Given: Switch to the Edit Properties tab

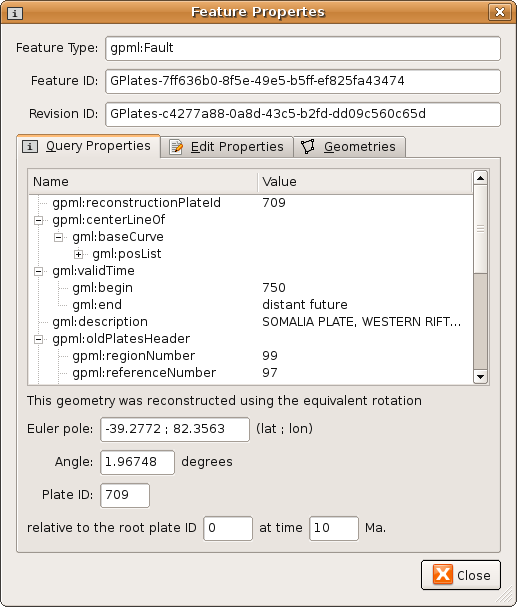Looking at the screenshot, I should [227, 147].
